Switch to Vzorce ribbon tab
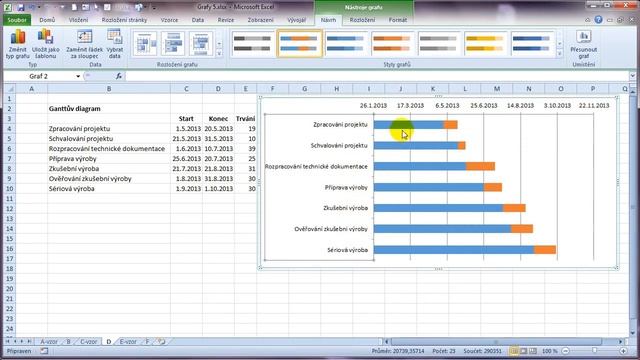Screen dimensions: 640x360 point(169,20)
